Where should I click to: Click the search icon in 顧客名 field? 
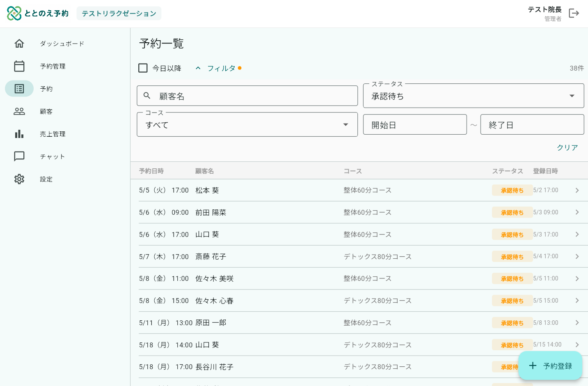click(147, 96)
